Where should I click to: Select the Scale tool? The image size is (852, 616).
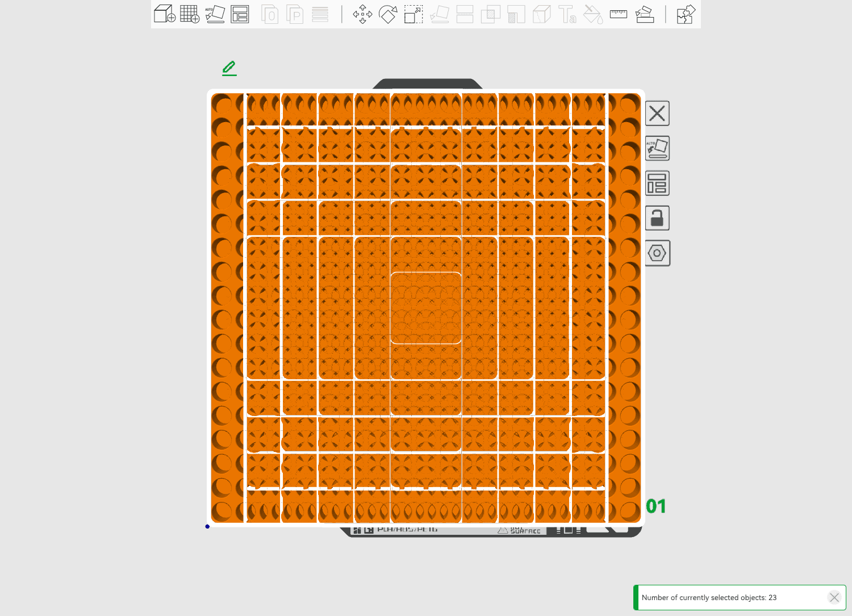click(x=414, y=14)
